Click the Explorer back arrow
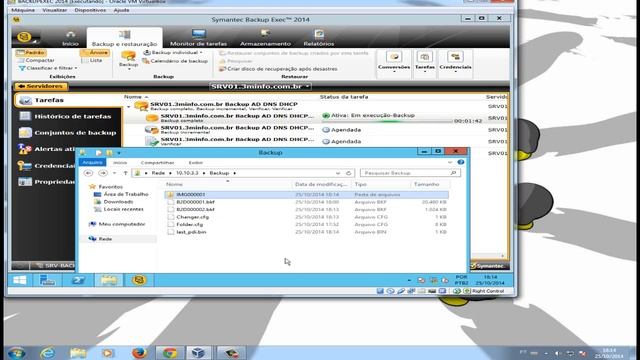The width and height of the screenshot is (640, 360). 88,173
